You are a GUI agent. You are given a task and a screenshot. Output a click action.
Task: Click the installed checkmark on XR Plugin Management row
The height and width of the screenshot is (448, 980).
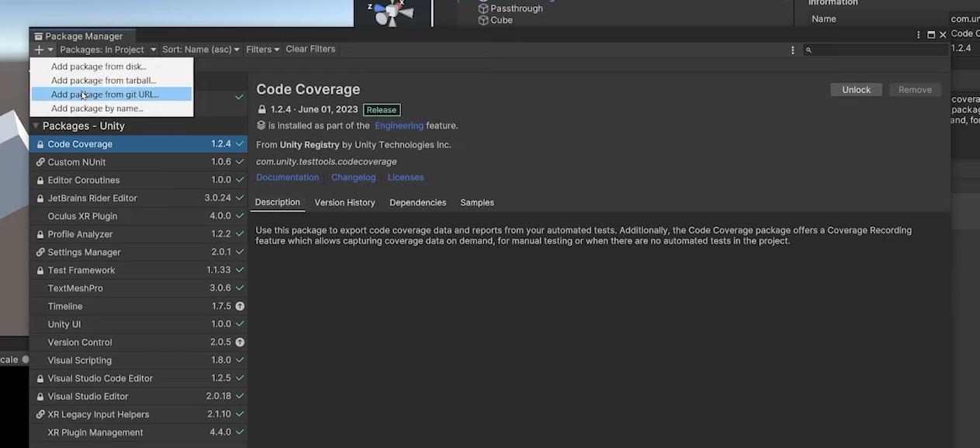point(240,432)
